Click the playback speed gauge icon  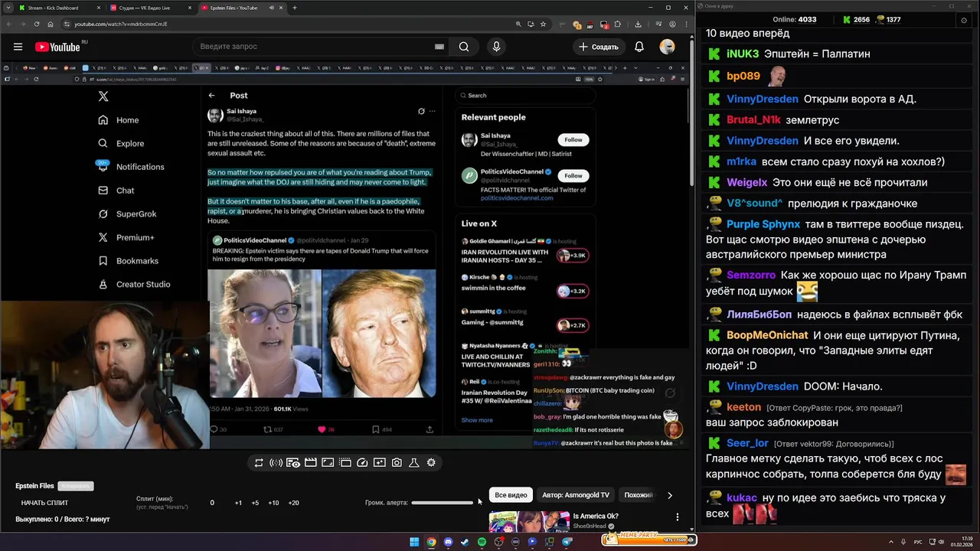[x=362, y=462]
